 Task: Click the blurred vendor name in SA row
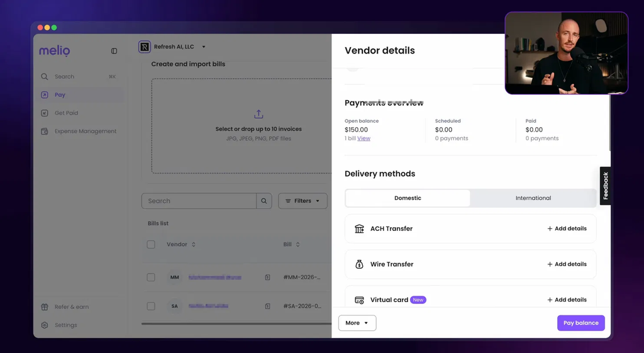pyautogui.click(x=208, y=306)
